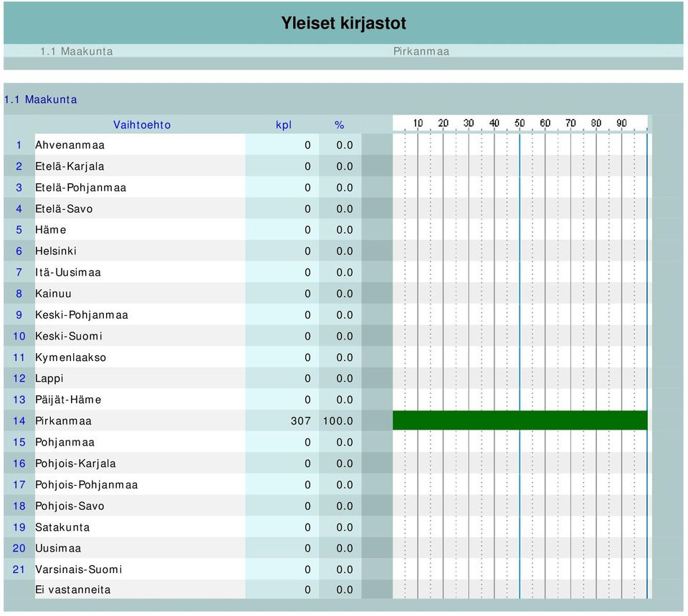Select the 'Ei vastanneita' row label
The height and width of the screenshot is (616, 688).
72,589
